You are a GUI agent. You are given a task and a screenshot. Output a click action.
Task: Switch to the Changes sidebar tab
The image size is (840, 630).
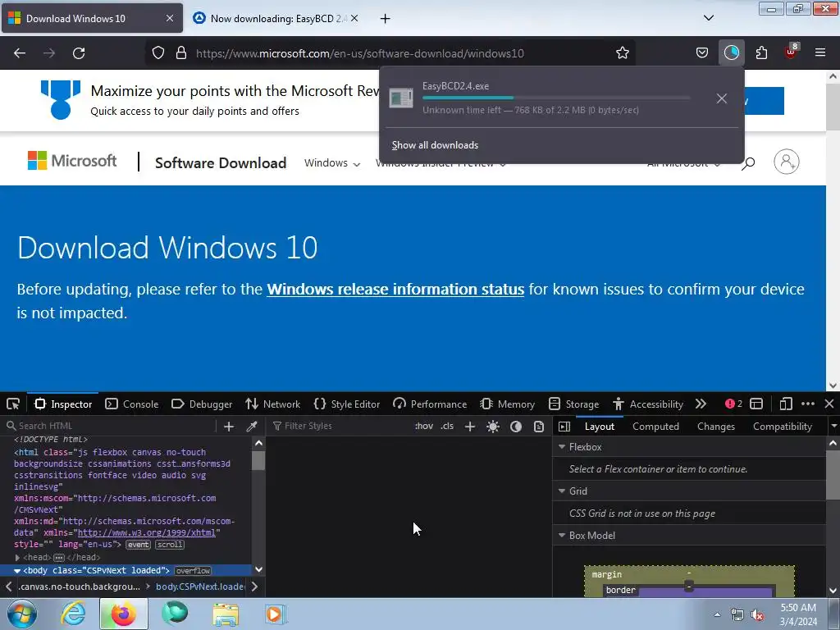[x=715, y=427]
